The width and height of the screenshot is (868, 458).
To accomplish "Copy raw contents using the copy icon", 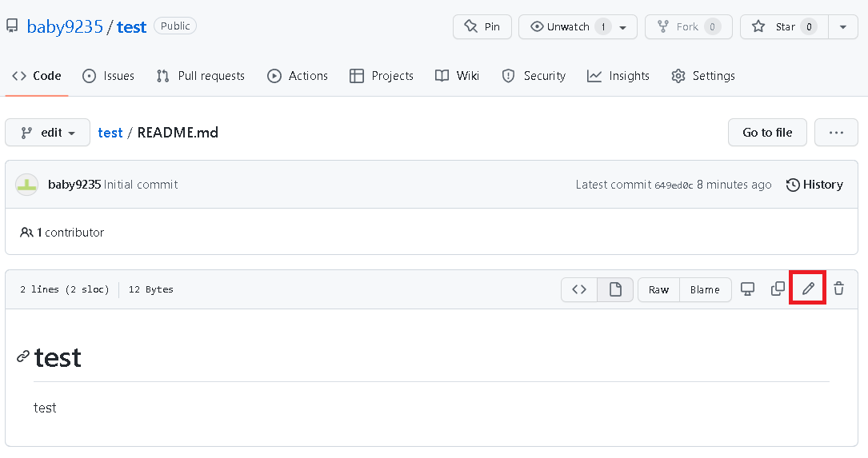I will [x=778, y=289].
